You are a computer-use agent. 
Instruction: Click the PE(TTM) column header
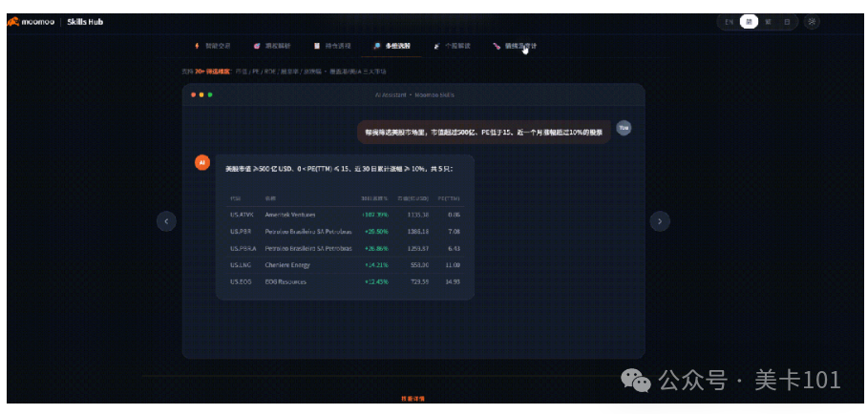(449, 198)
